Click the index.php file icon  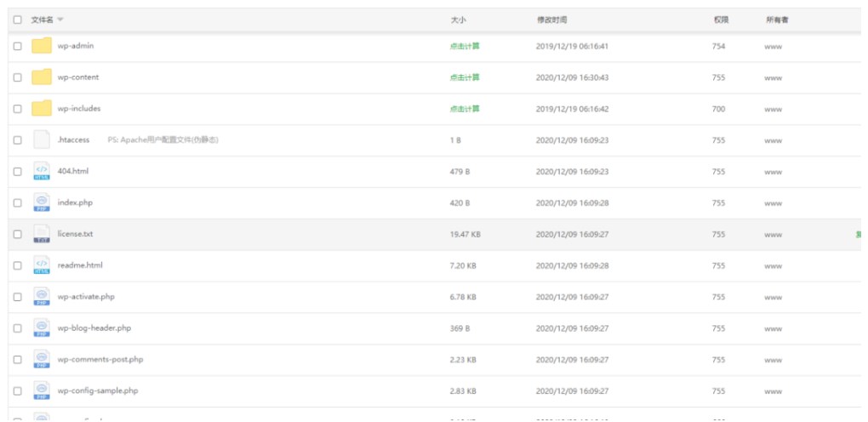(x=41, y=202)
